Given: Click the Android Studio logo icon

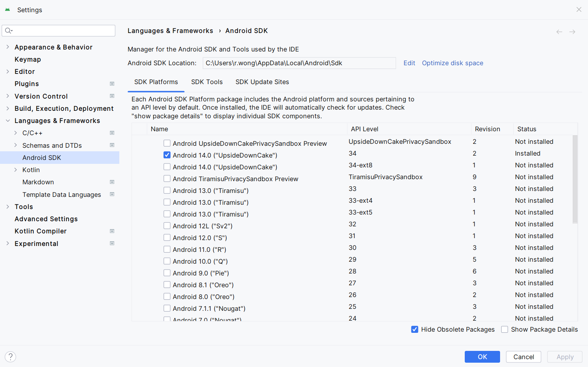Looking at the screenshot, I should (7, 10).
